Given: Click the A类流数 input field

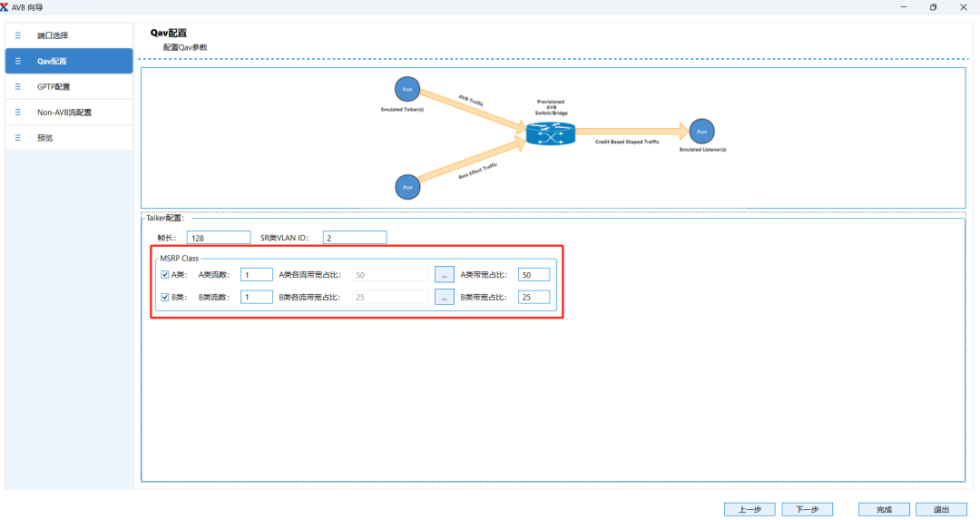Looking at the screenshot, I should (x=256, y=275).
